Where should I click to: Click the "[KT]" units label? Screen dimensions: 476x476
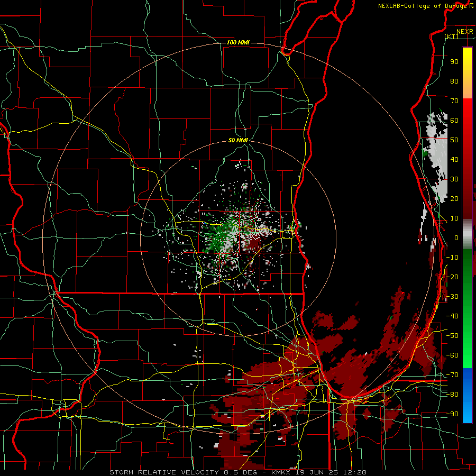click(452, 36)
